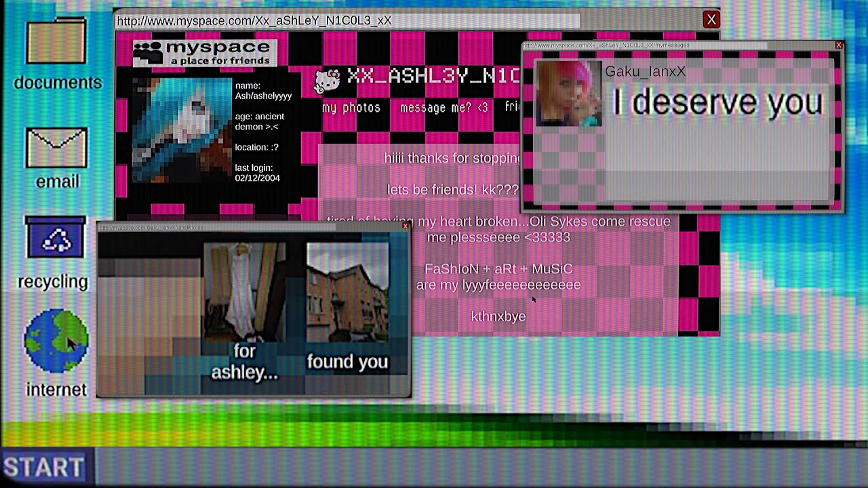Click the 'age: ancient demon >.<' text

coord(260,121)
